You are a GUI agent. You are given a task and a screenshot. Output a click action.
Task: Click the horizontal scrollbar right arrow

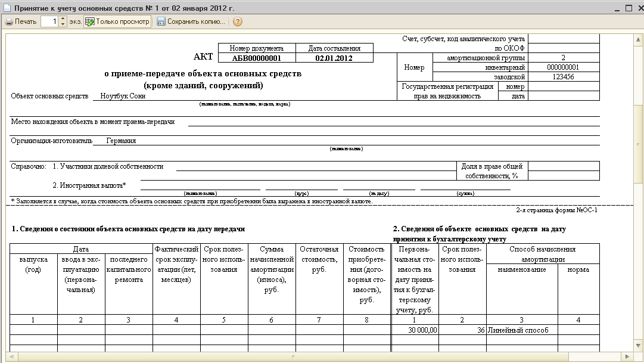point(627,356)
